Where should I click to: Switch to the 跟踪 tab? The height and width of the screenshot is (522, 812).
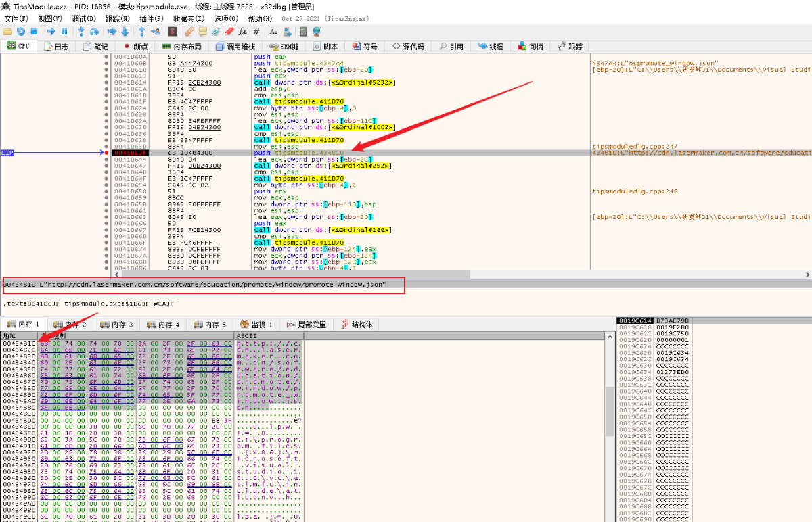click(570, 46)
